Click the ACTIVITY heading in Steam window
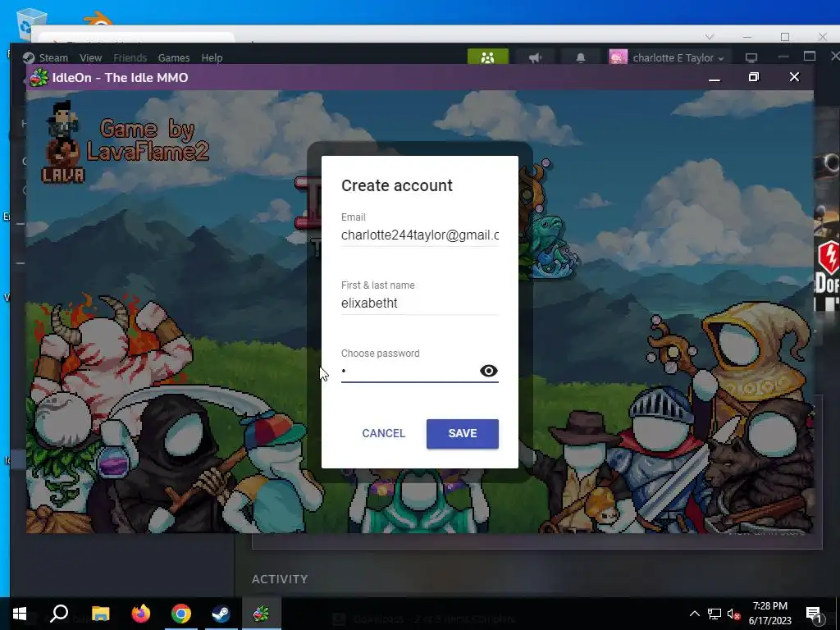Viewport: 840px width, 630px height. point(280,579)
